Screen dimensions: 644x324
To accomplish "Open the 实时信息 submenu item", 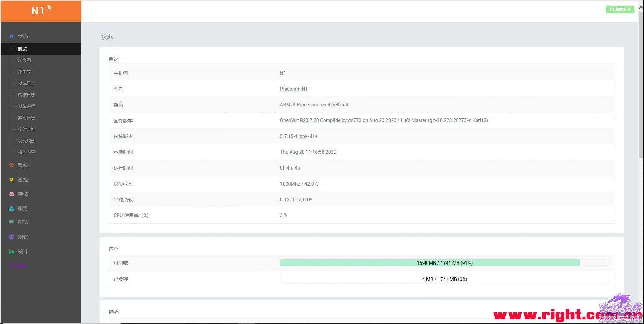I will tap(26, 118).
